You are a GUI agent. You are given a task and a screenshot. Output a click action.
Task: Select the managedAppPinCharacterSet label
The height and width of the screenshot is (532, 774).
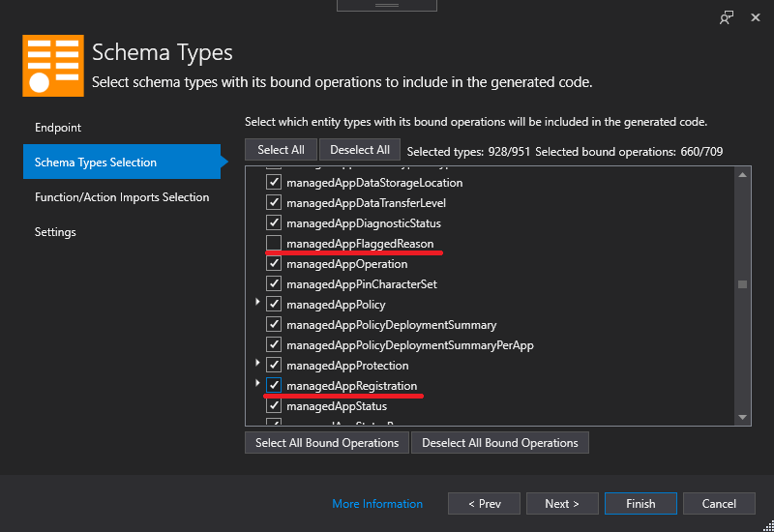tap(362, 284)
